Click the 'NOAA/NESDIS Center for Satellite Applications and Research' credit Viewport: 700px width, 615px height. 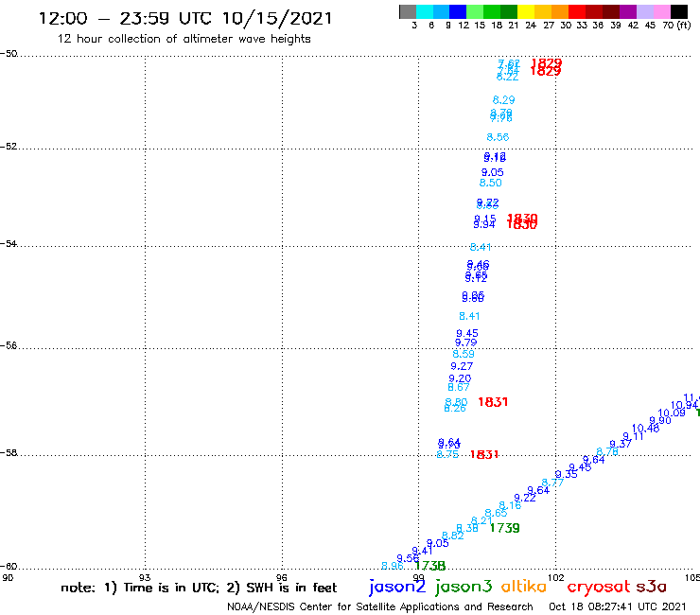[380, 607]
